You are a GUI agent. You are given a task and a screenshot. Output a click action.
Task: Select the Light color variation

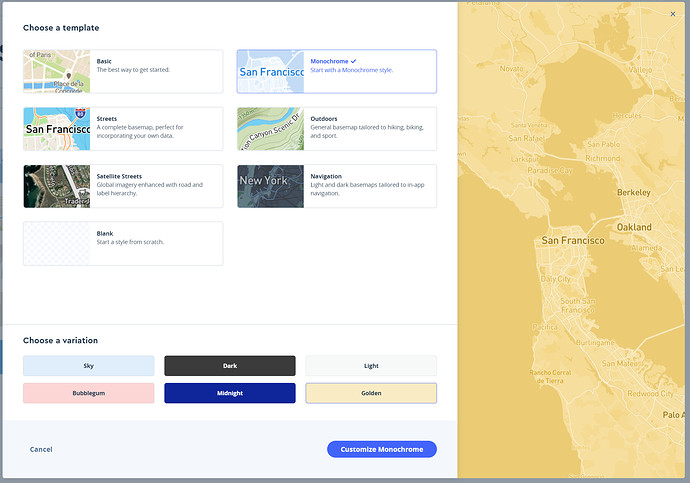coord(371,366)
